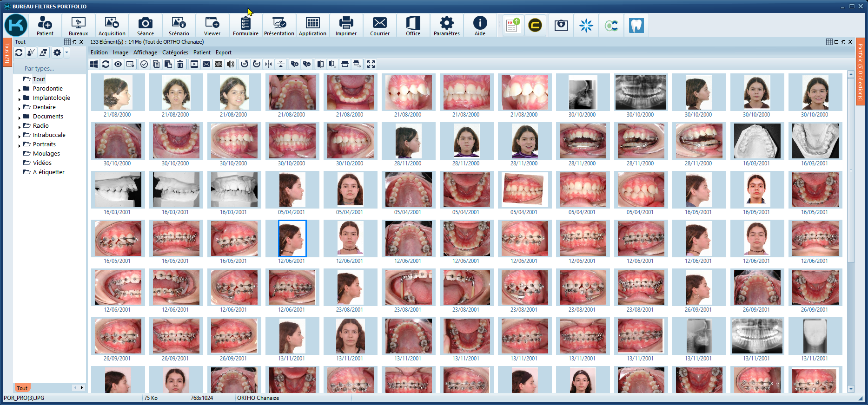This screenshot has height=405, width=868.
Task: Open the Catégories menu
Action: [x=175, y=52]
